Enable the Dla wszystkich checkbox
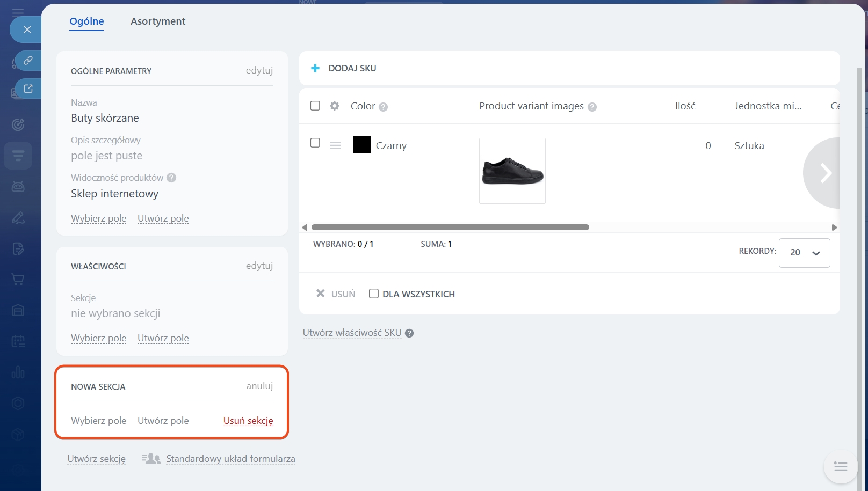868x491 pixels. [x=374, y=294]
